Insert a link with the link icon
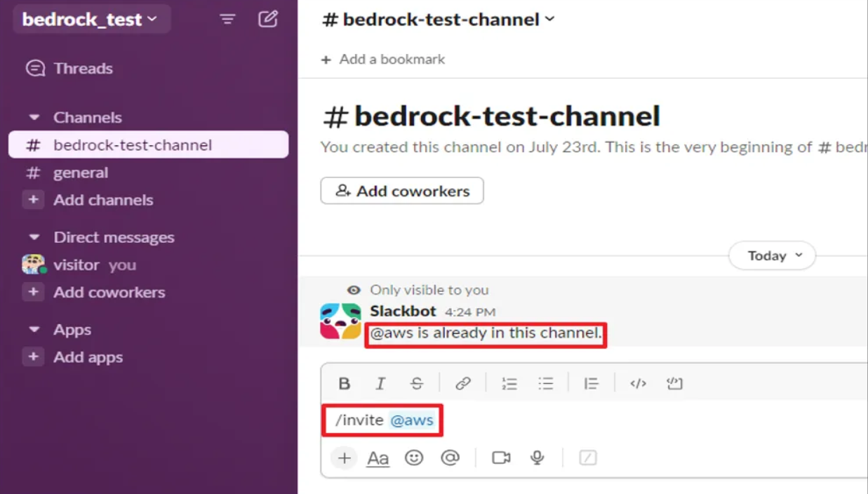868x494 pixels. pos(462,383)
